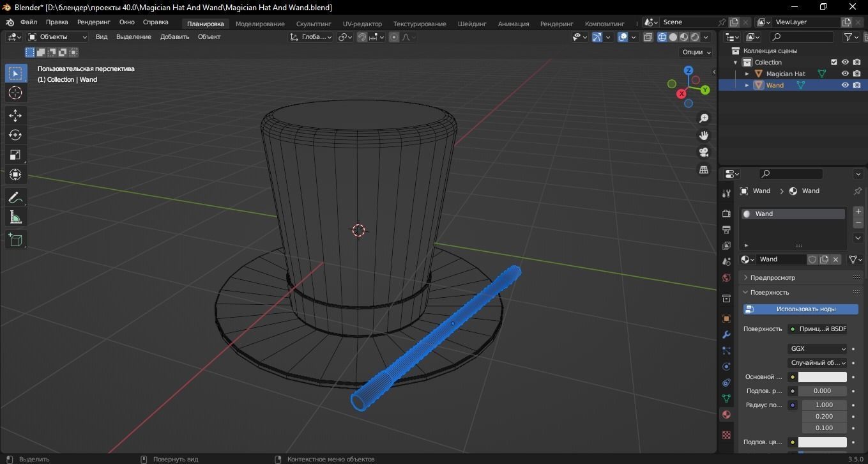Click the 'Использовать ноды' button

[801, 309]
